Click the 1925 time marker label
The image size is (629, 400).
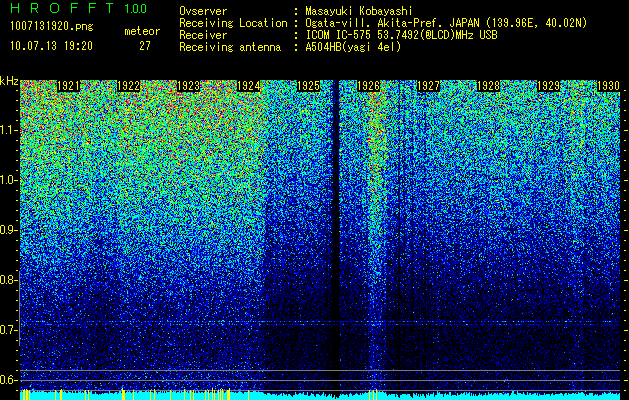pos(308,86)
